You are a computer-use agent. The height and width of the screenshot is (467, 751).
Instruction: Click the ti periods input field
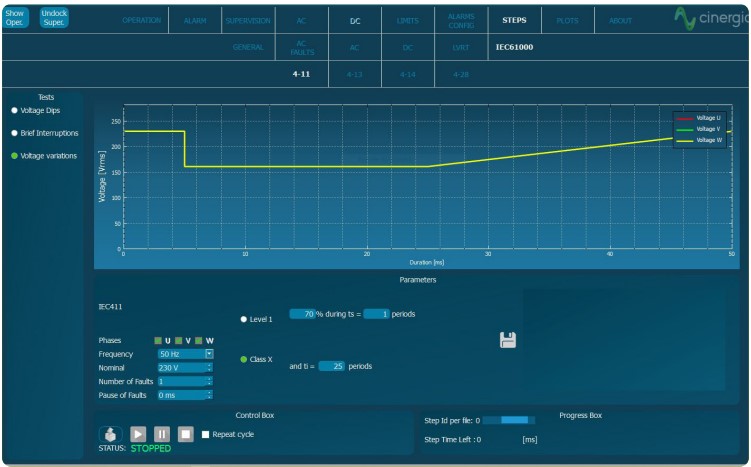pos(331,366)
